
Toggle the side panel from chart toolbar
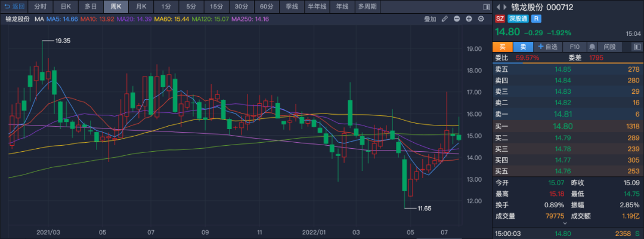tap(486, 7)
